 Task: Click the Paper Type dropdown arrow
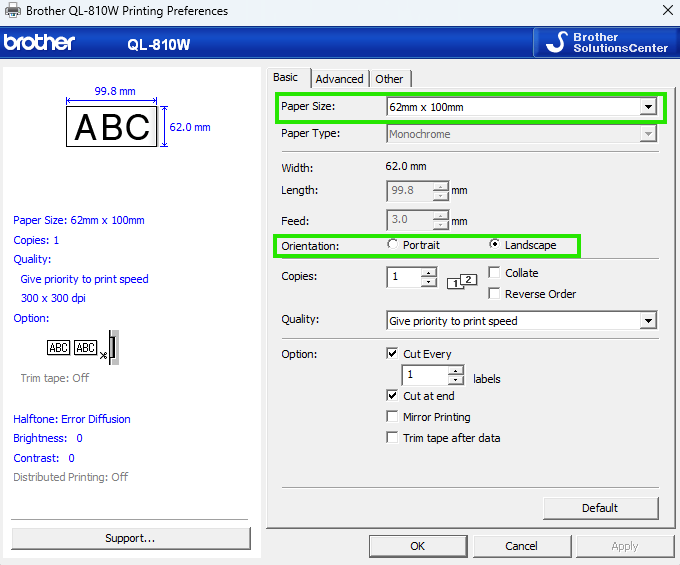pos(648,134)
